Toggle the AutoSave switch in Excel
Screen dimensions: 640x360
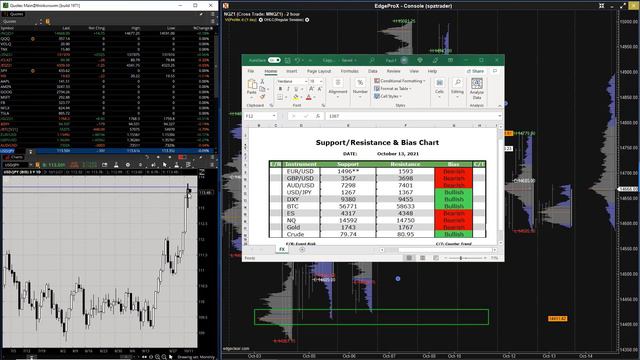point(274,60)
